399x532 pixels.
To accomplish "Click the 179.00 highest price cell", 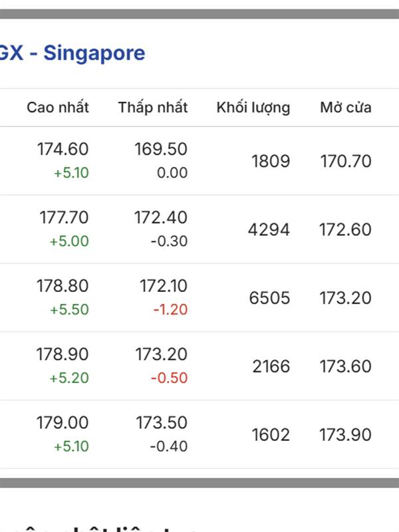I will pos(63,422).
